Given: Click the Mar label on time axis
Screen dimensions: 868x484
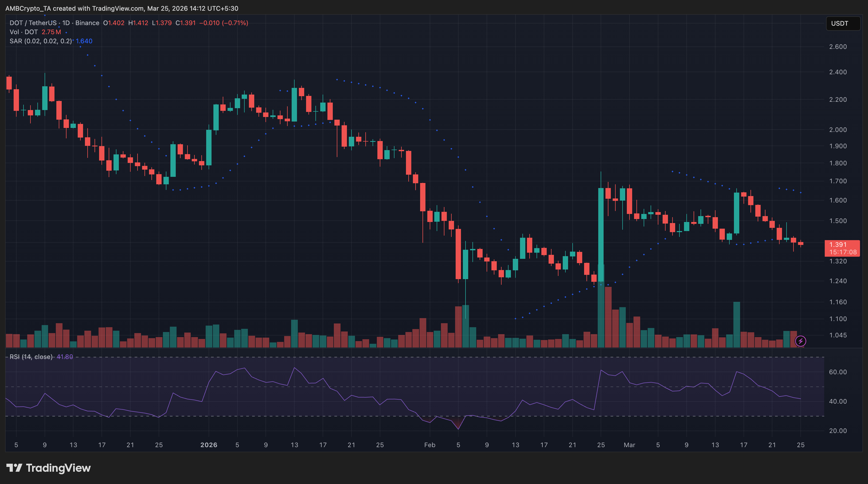Looking at the screenshot, I should pos(629,445).
